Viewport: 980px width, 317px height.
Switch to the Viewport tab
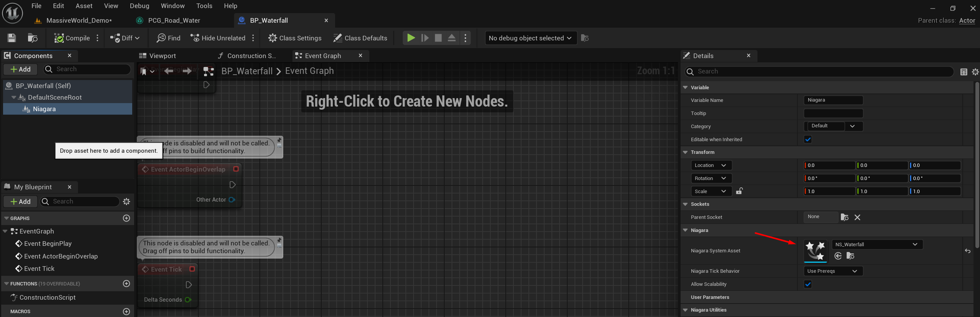pos(163,56)
